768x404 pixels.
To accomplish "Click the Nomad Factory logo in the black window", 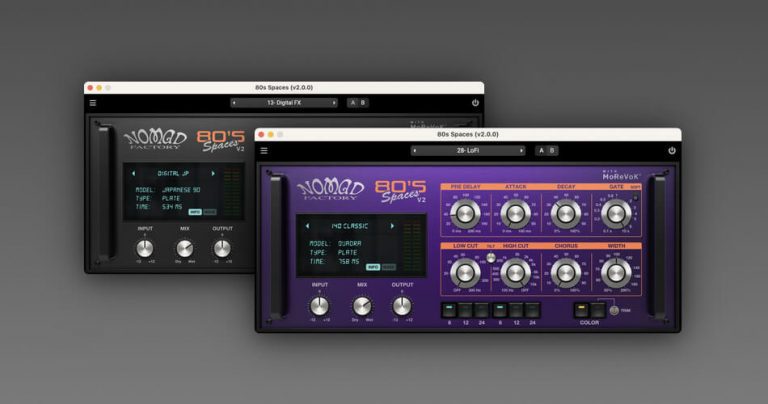I will point(155,140).
